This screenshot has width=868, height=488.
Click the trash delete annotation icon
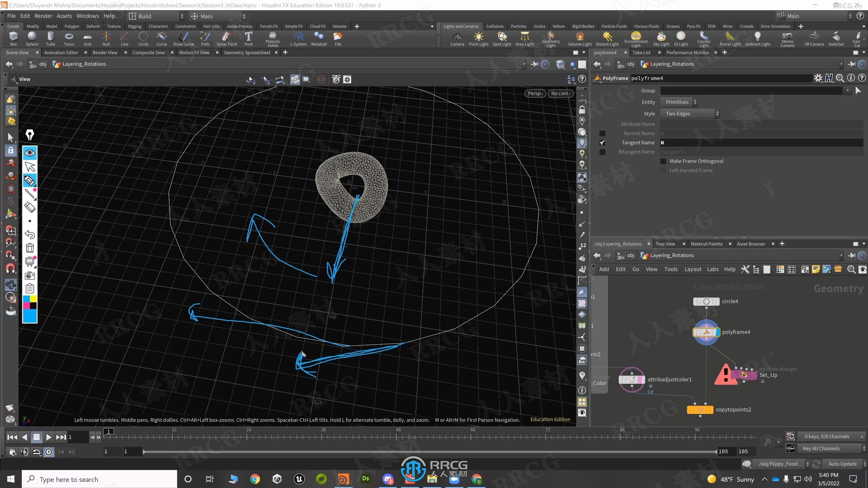click(x=30, y=248)
